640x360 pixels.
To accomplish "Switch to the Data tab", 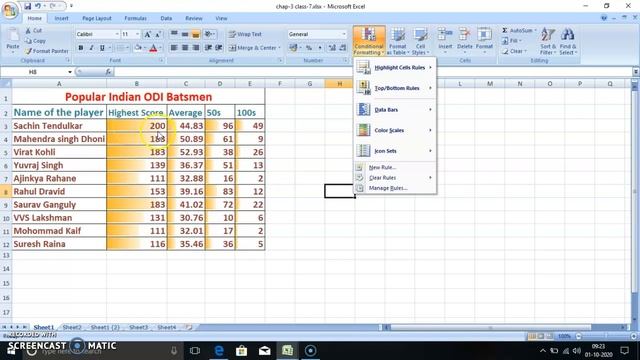I will point(166,18).
